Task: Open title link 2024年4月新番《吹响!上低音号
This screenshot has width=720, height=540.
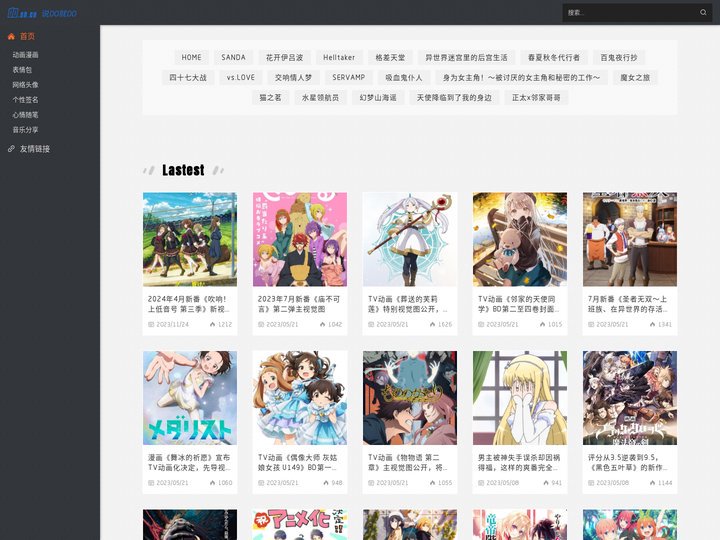Action: pos(189,304)
